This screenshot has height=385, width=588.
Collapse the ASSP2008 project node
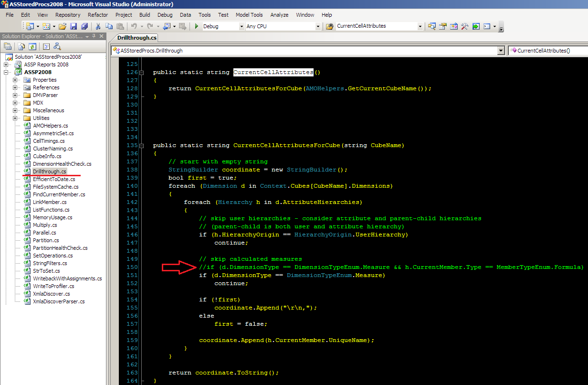tap(6, 72)
